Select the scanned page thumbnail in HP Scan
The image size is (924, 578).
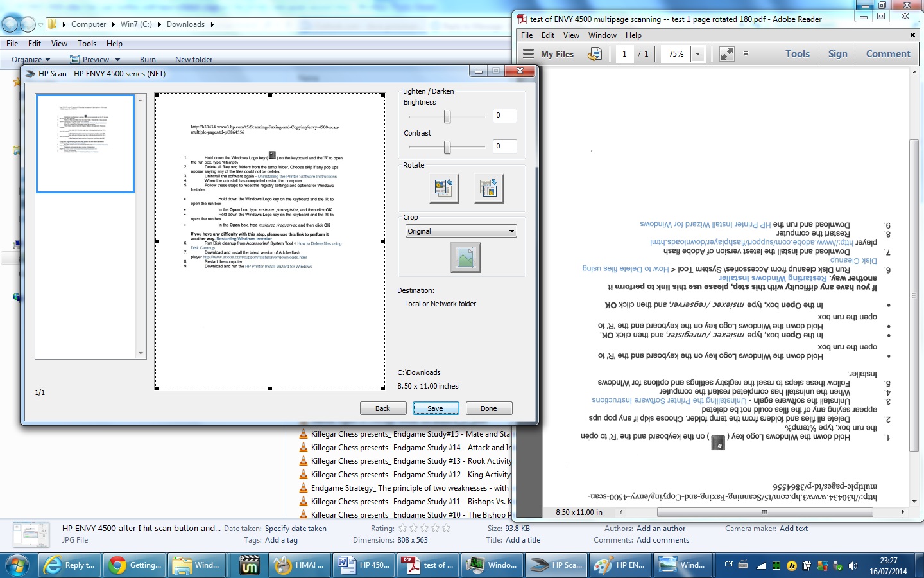click(x=85, y=144)
